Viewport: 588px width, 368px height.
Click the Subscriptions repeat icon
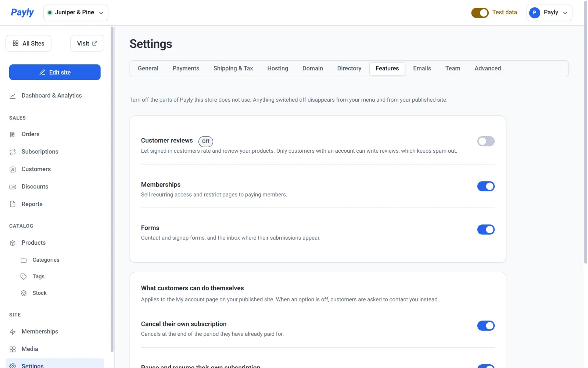click(12, 152)
